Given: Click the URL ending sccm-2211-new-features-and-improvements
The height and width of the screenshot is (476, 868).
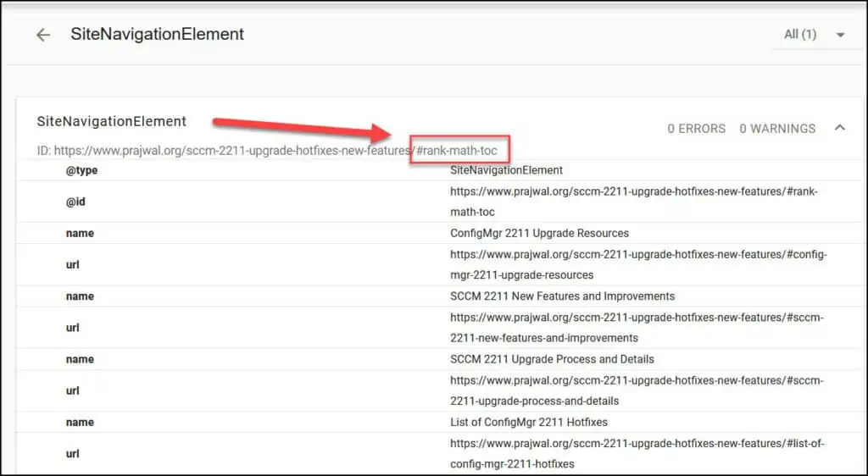Looking at the screenshot, I should click(637, 328).
